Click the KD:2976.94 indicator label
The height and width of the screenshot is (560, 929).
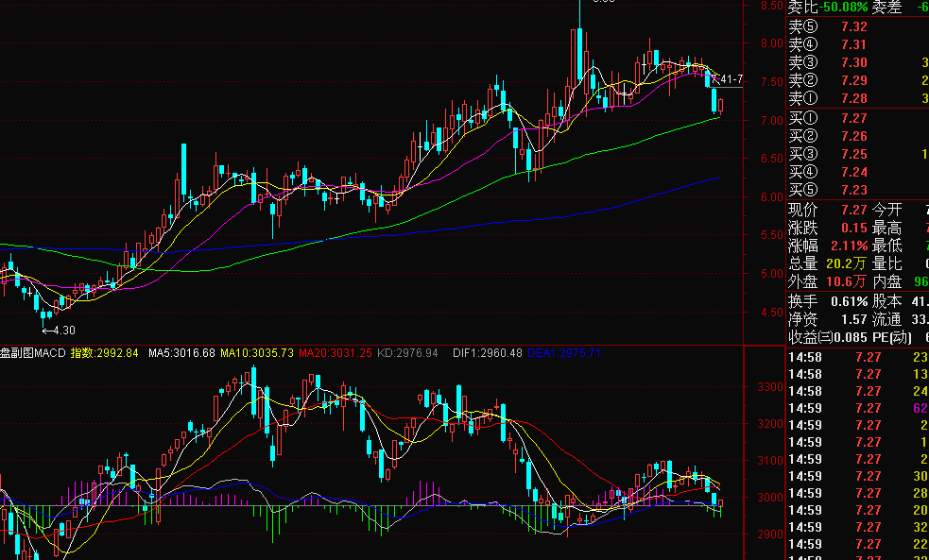tap(408, 353)
